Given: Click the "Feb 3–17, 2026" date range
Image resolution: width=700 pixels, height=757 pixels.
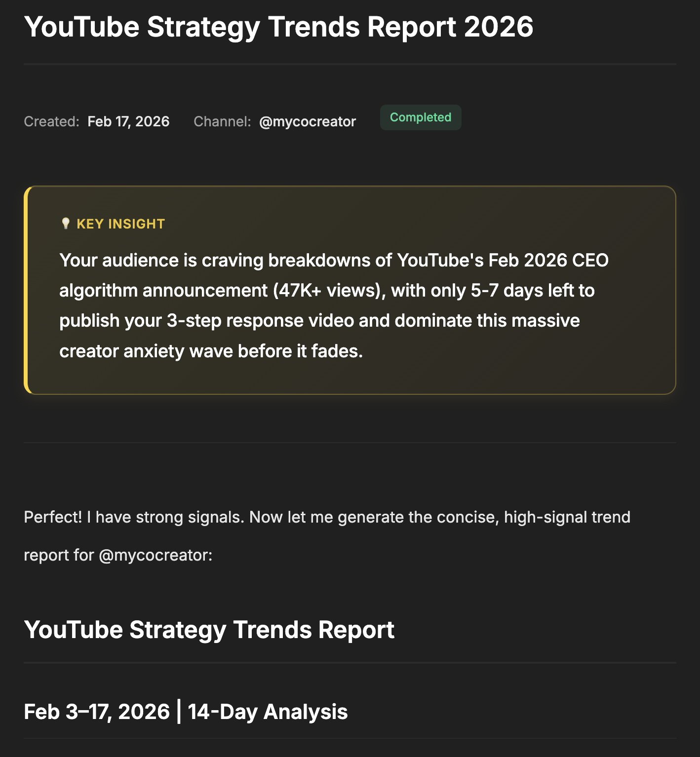Looking at the screenshot, I should tap(97, 712).
